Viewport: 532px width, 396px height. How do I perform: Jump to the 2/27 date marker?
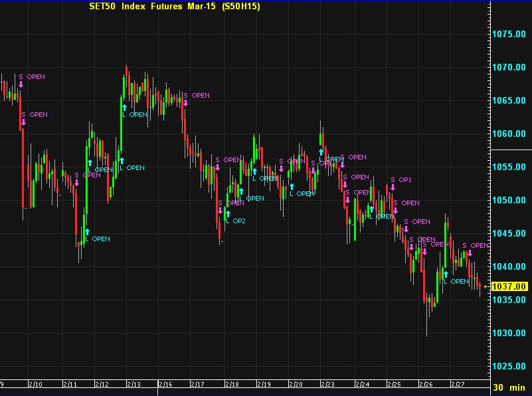pyautogui.click(x=458, y=384)
